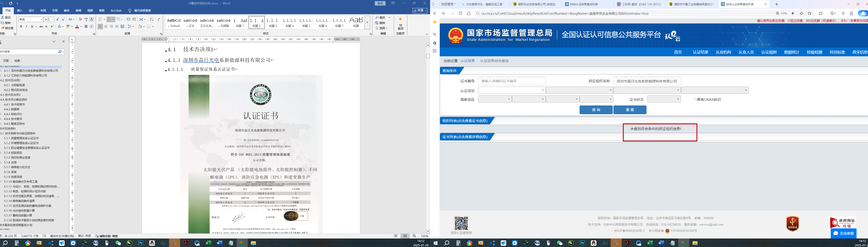Toggle bold formatting in Word ribbon
The width and height of the screenshot is (868, 247).
pos(21,27)
